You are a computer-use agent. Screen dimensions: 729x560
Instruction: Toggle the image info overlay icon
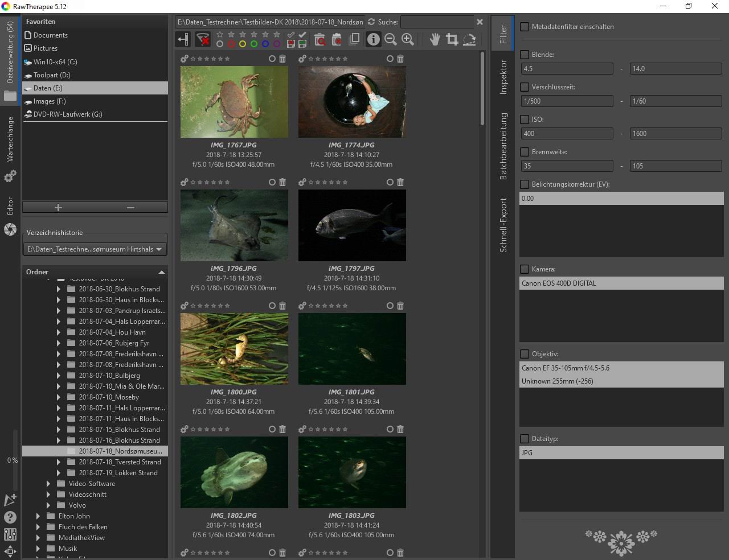coord(373,39)
